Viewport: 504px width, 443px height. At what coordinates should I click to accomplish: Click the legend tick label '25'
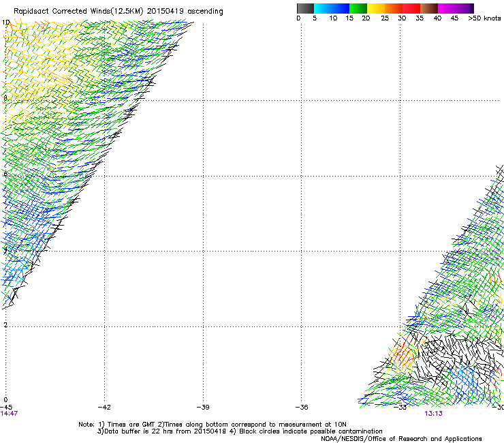[x=385, y=18]
